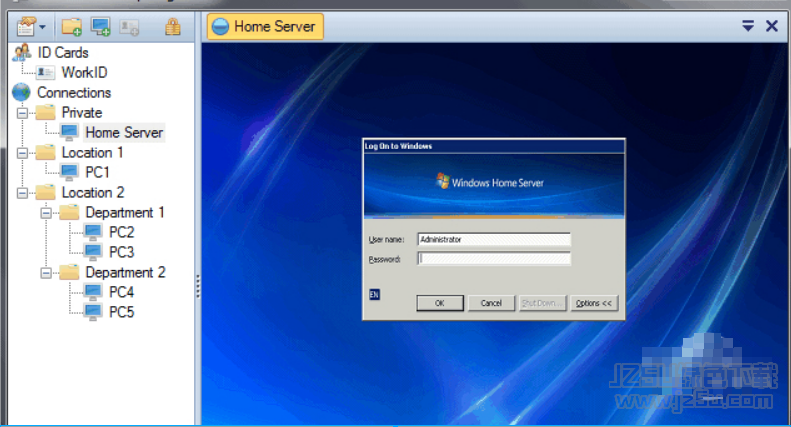Focus the Password input field

(494, 259)
